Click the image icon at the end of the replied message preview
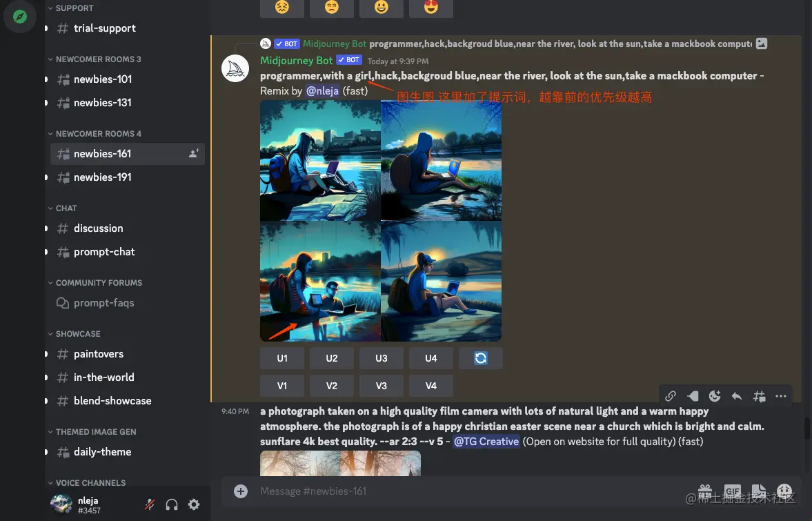This screenshot has height=521, width=812. pos(761,43)
